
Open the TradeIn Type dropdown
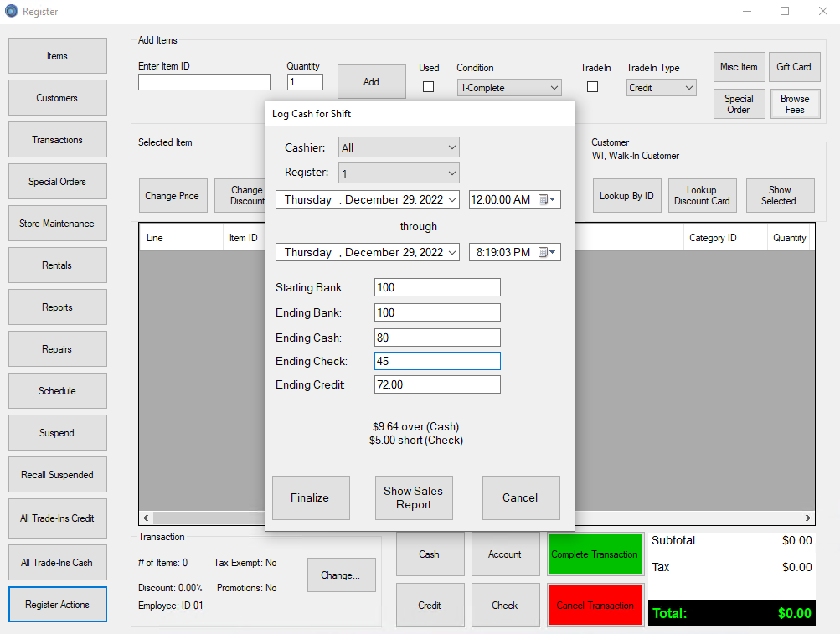coord(689,88)
